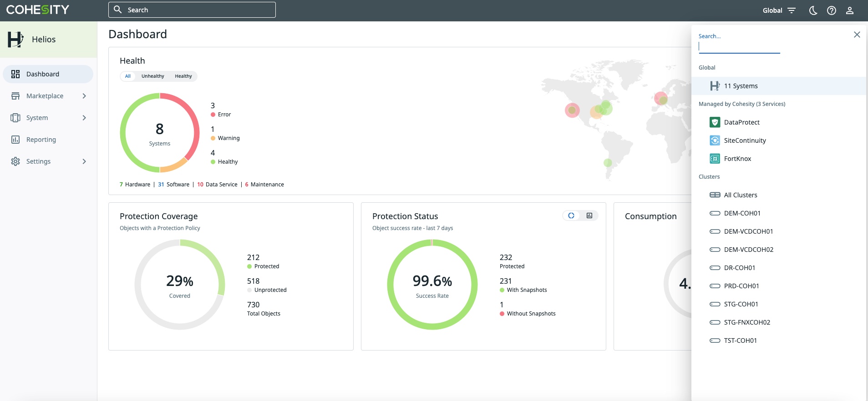Screen dimensions: 868x401
Task: Toggle Protection Status to bar chart view
Action: point(589,216)
